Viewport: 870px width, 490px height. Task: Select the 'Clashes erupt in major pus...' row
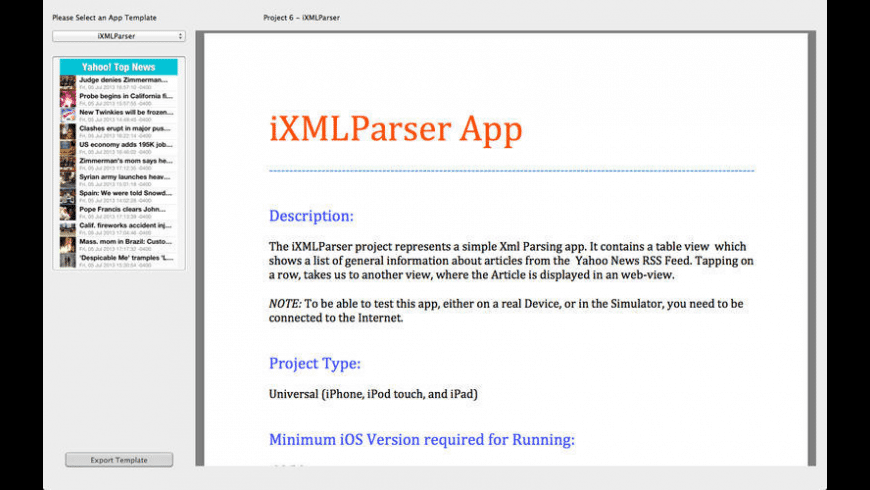[x=119, y=131]
